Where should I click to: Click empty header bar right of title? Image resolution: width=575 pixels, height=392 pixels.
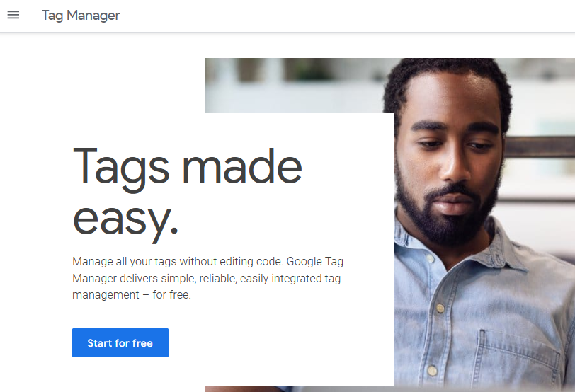354,16
